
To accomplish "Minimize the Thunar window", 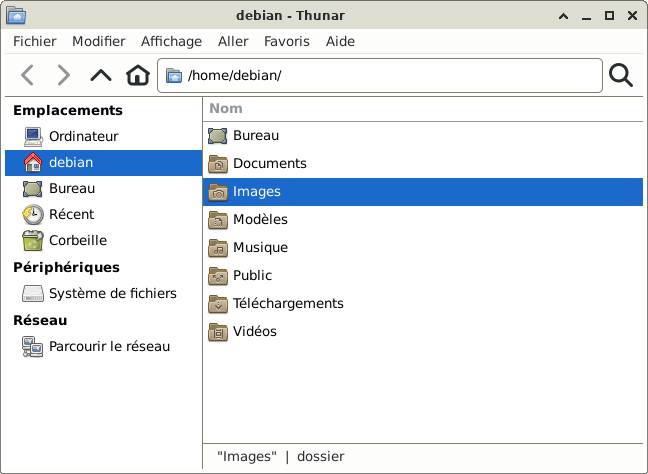I will point(586,17).
